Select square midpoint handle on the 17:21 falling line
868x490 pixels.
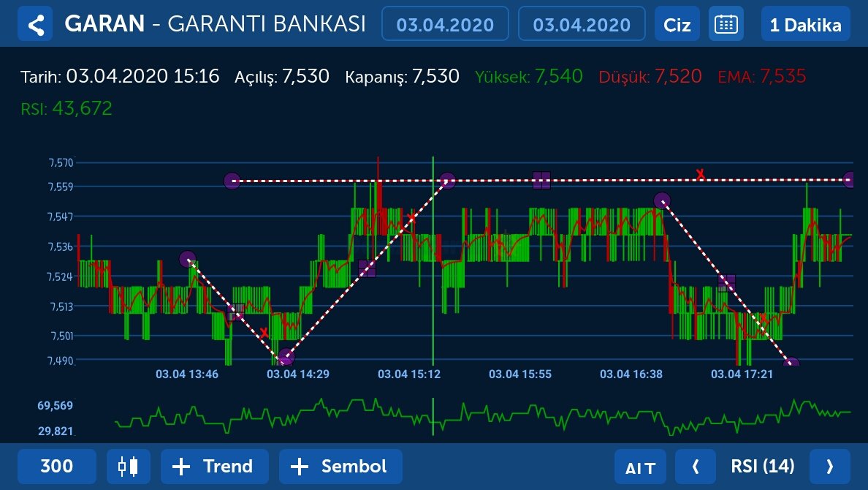pos(727,283)
